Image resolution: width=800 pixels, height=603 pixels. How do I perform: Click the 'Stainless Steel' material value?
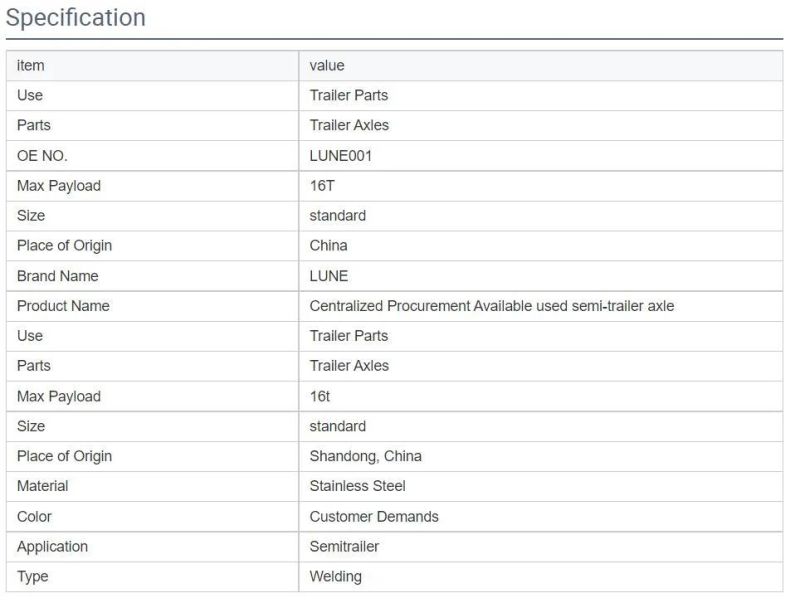coord(357,486)
